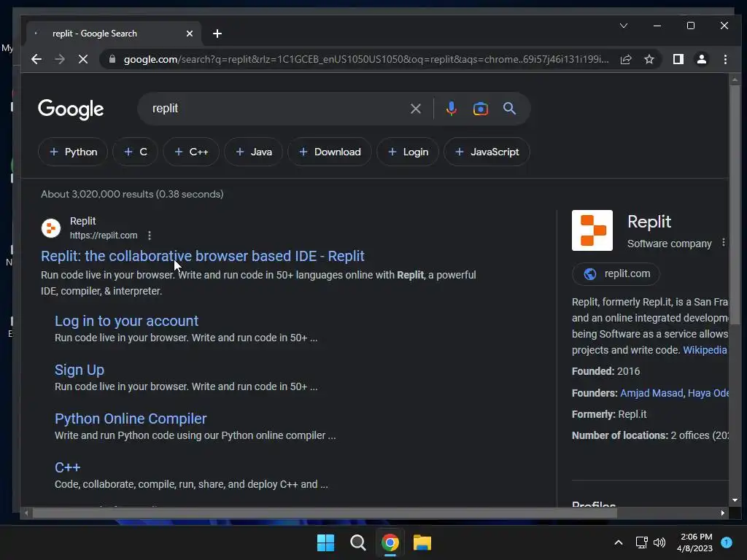
Task: Add Download filter chip
Action: (x=330, y=152)
